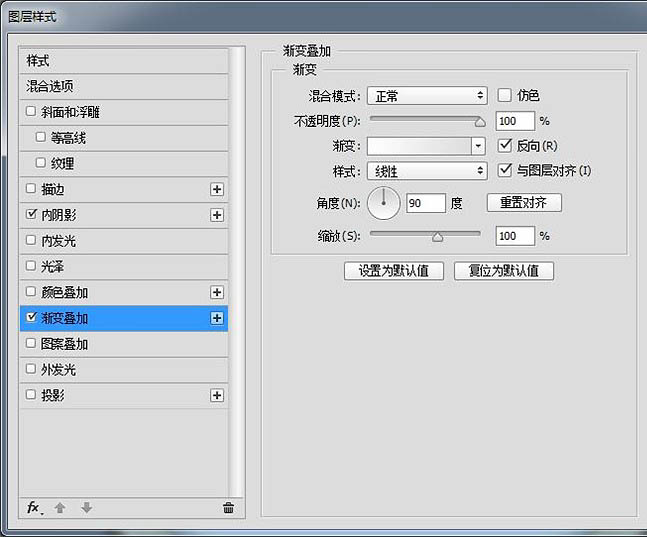This screenshot has height=537, width=647.
Task: Click the move effect down arrow icon
Action: pyautogui.click(x=86, y=508)
